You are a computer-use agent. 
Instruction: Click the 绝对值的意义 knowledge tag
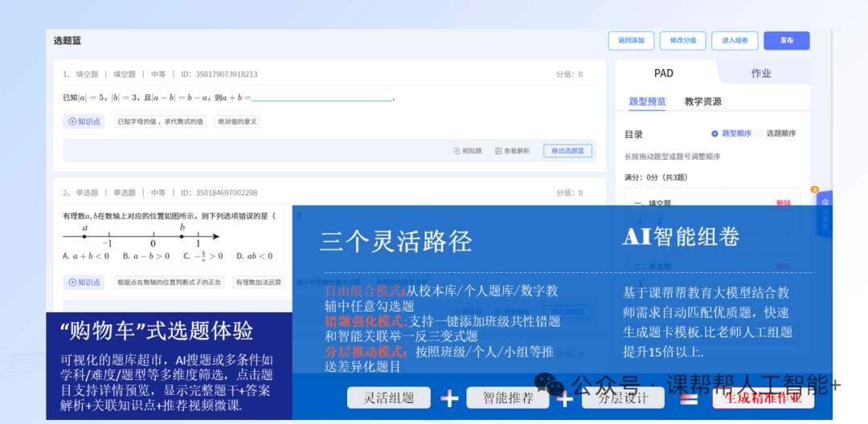pyautogui.click(x=237, y=121)
